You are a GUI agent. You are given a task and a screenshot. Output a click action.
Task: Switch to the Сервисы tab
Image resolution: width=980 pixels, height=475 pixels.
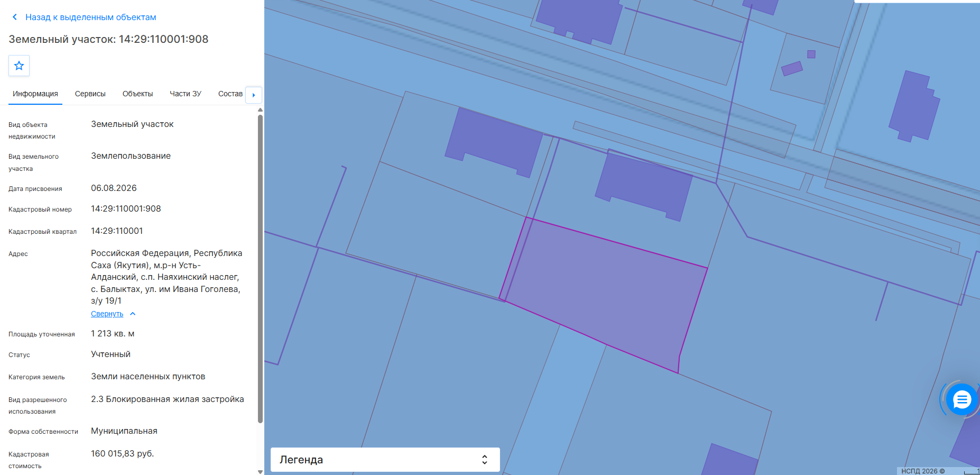pos(90,94)
